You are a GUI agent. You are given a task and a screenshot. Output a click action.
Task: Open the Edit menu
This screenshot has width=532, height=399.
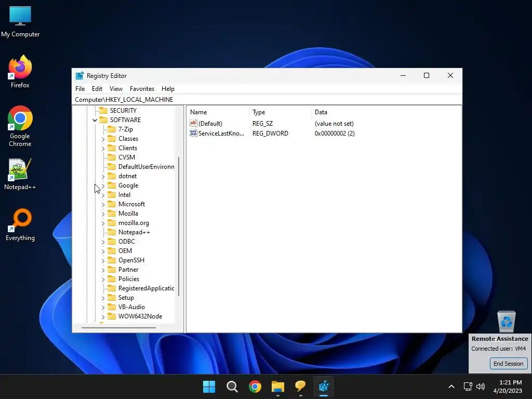pos(97,88)
